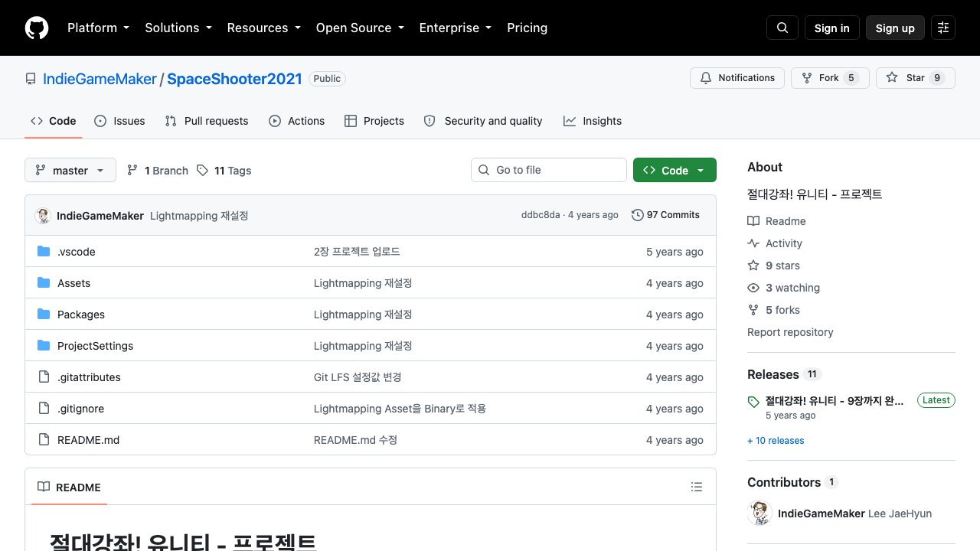Click the .vscode folder icon
The width and height of the screenshot is (980, 551).
tap(44, 252)
